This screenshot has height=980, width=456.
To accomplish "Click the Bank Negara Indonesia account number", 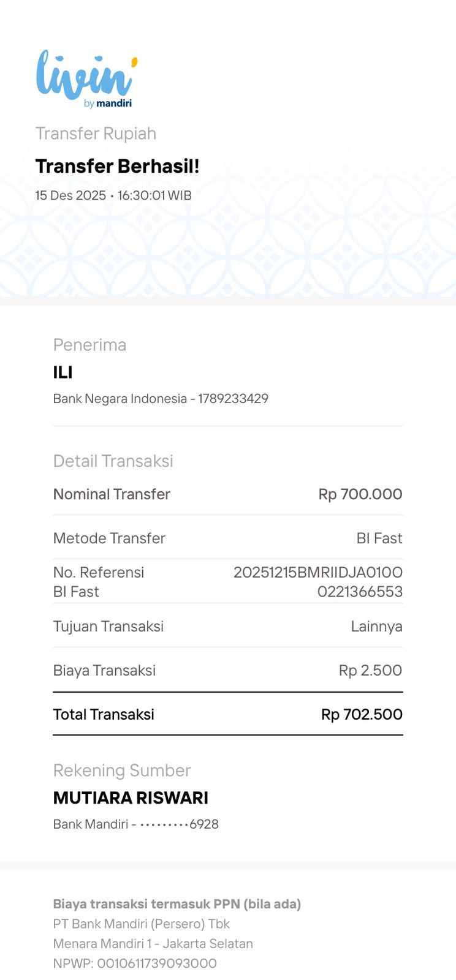I will [x=233, y=399].
